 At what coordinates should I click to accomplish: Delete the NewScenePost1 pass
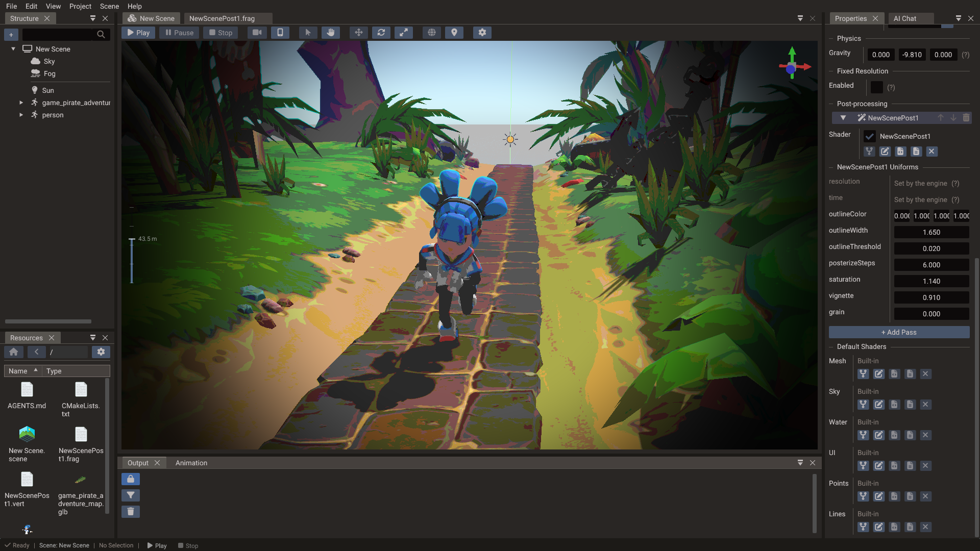pyautogui.click(x=966, y=118)
